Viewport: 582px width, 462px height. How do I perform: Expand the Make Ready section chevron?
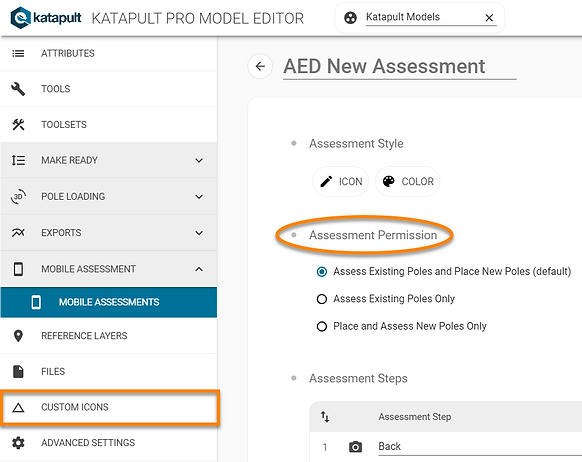pos(199,160)
